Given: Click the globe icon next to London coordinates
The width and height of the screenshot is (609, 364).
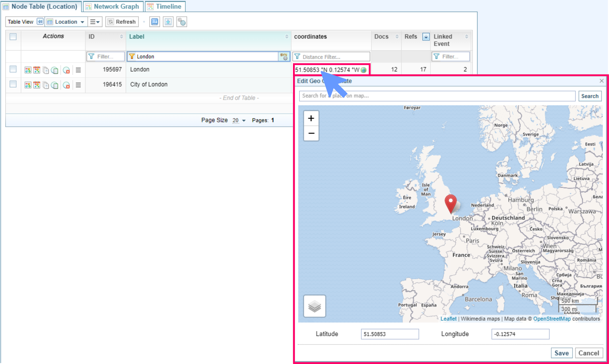Looking at the screenshot, I should point(364,70).
